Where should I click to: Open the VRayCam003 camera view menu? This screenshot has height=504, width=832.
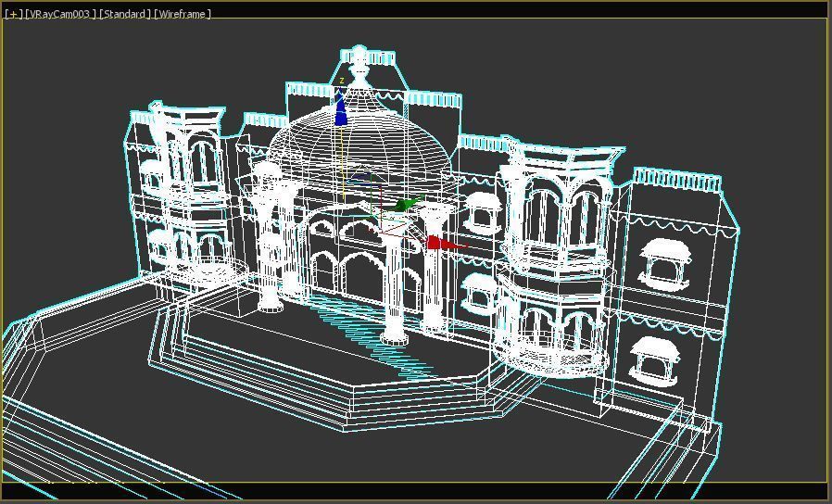(60, 14)
